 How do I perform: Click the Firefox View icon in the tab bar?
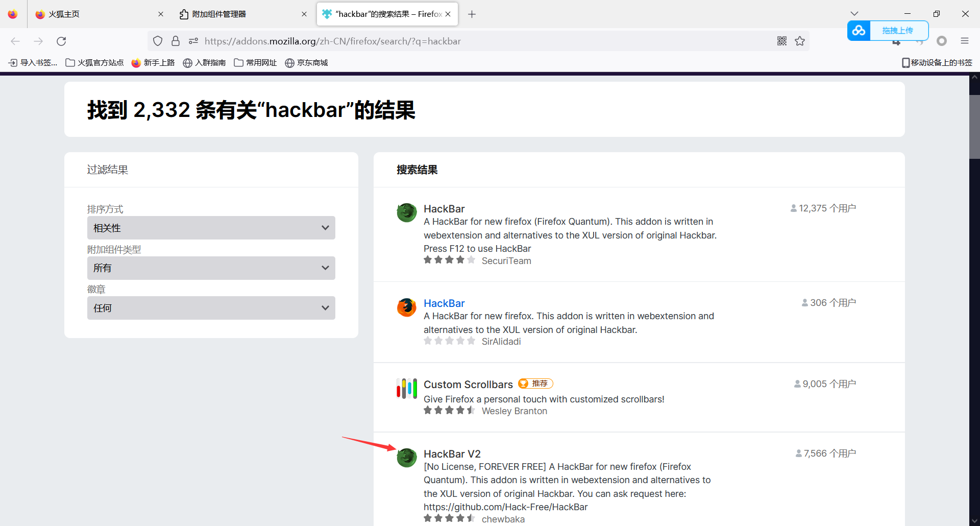tap(13, 14)
